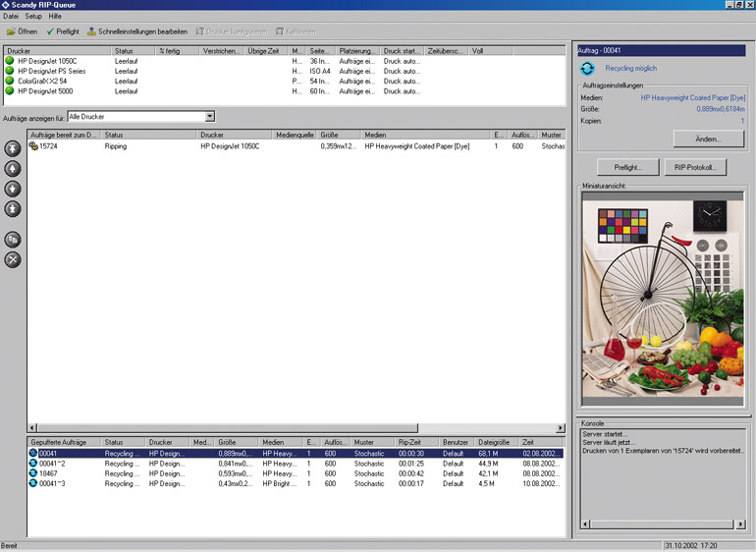This screenshot has height=552, width=756.
Task: Click the Aufträge bereit zum D... column header
Action: (64, 135)
